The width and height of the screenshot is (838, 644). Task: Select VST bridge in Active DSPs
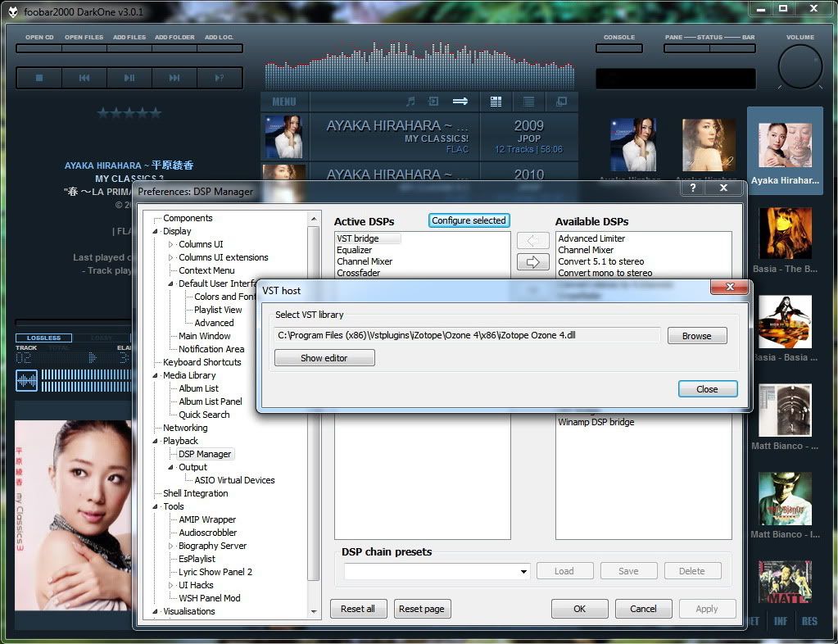[x=369, y=238]
